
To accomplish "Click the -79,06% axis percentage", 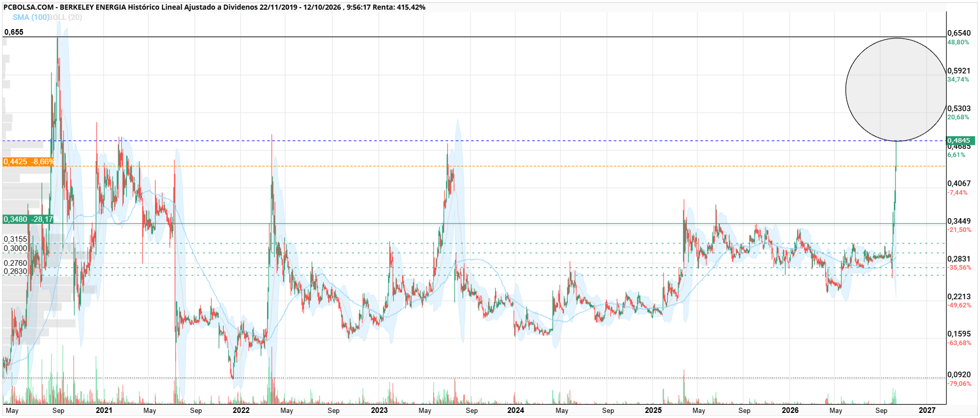I will [959, 384].
